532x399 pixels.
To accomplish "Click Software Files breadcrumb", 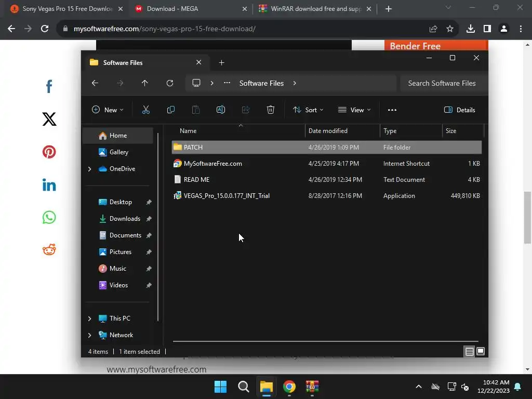I will click(x=261, y=83).
